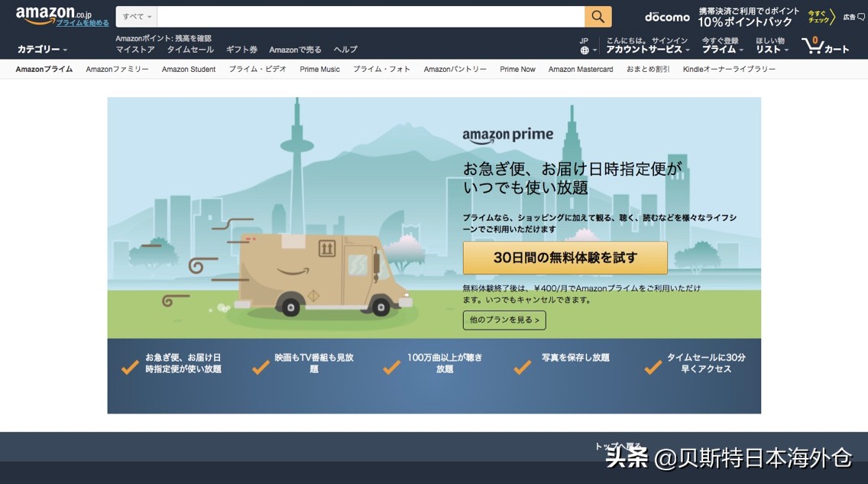868x484 pixels.
Task: Click checkmark beside 映画もTV番組も見放題
Action: coord(261,366)
